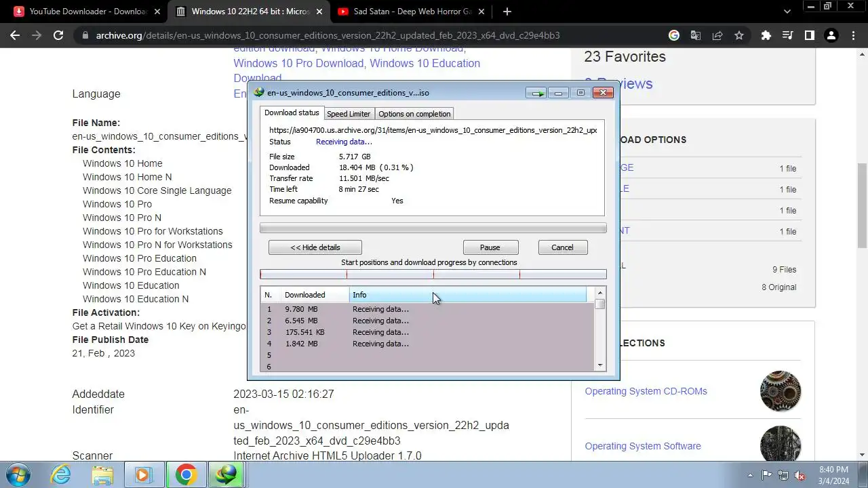Open the Chrome profile avatar
Image resolution: width=868 pixels, height=488 pixels.
point(831,35)
